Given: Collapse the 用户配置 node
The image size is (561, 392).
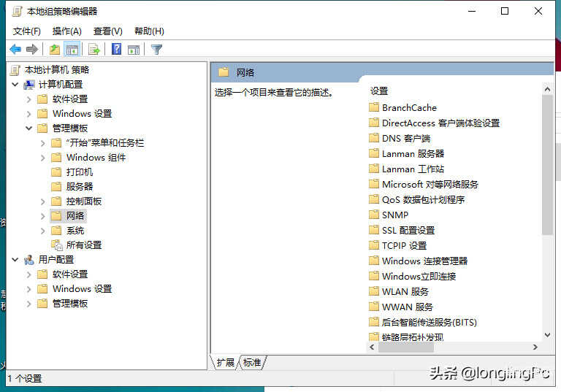Looking at the screenshot, I should click(15, 260).
